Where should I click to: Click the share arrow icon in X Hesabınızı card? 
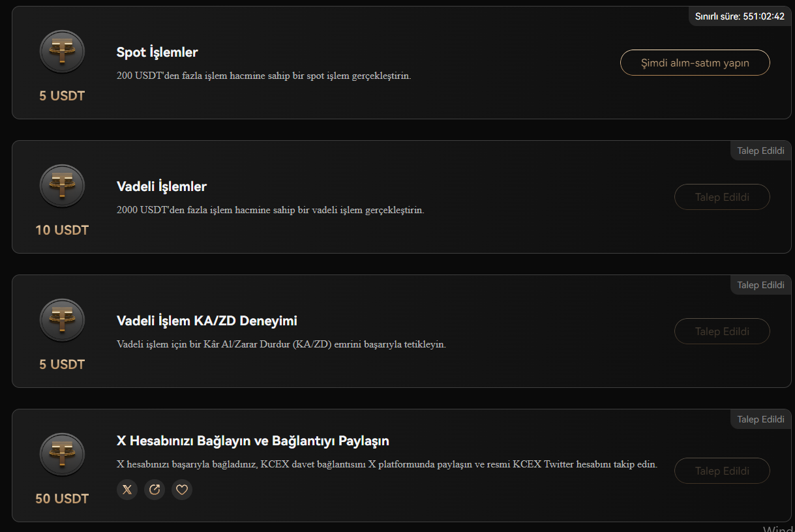tap(155, 490)
